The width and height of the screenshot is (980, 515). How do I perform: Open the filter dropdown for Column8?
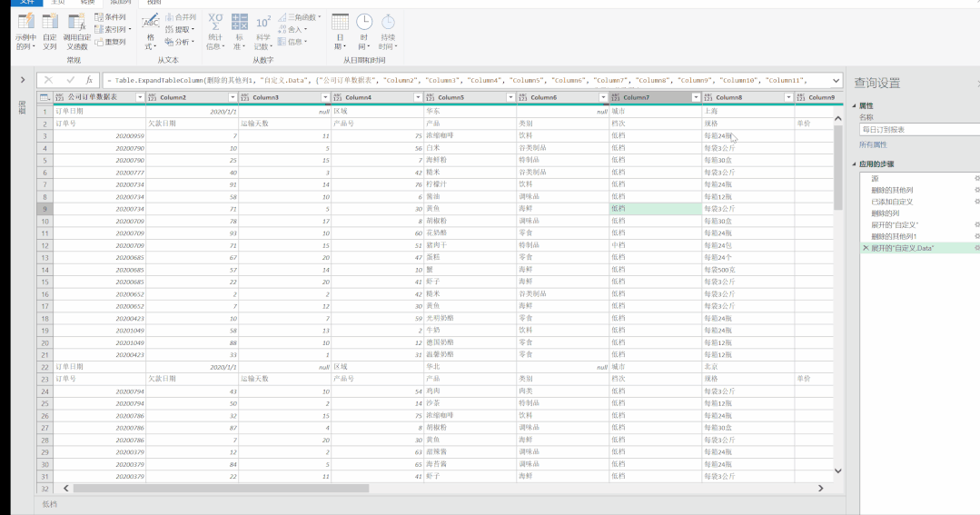[788, 97]
